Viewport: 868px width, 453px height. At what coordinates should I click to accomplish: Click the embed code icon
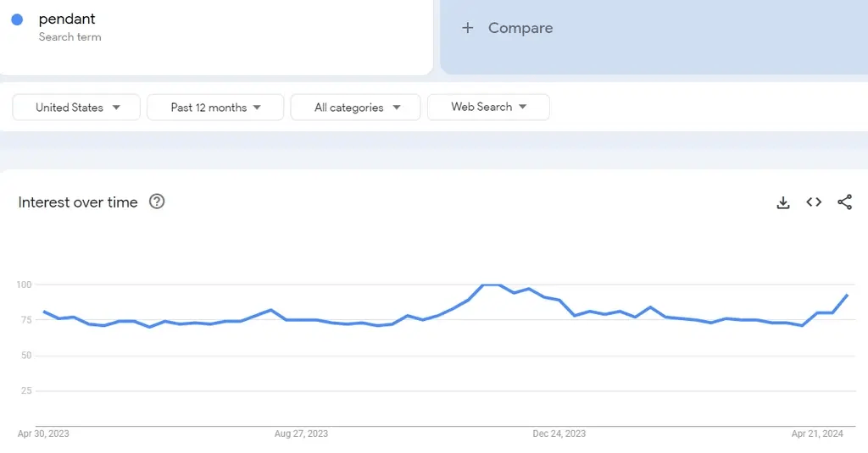[x=814, y=202]
